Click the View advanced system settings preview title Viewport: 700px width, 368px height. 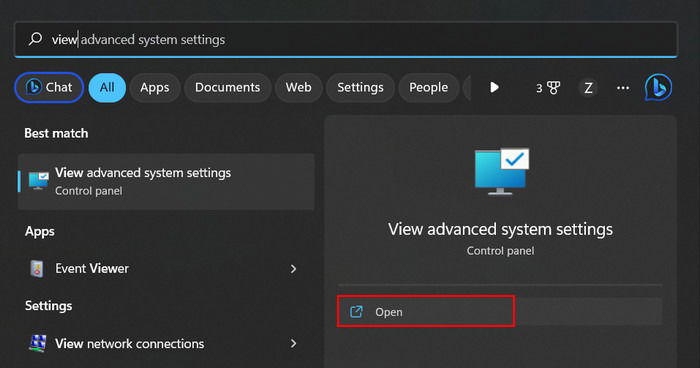coord(500,230)
